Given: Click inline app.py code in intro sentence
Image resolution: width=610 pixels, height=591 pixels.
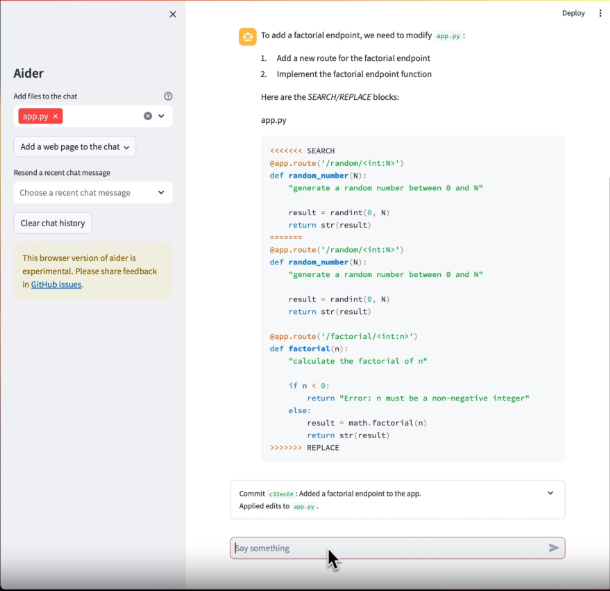Looking at the screenshot, I should (x=448, y=36).
